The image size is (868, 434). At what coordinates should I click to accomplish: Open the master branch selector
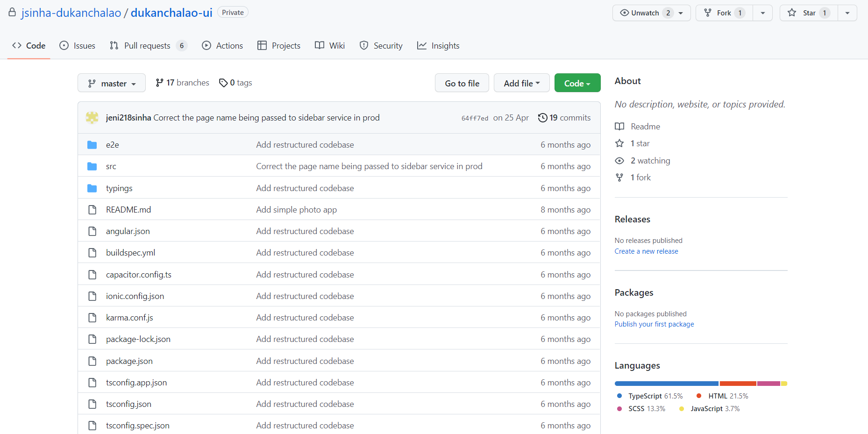pos(111,83)
